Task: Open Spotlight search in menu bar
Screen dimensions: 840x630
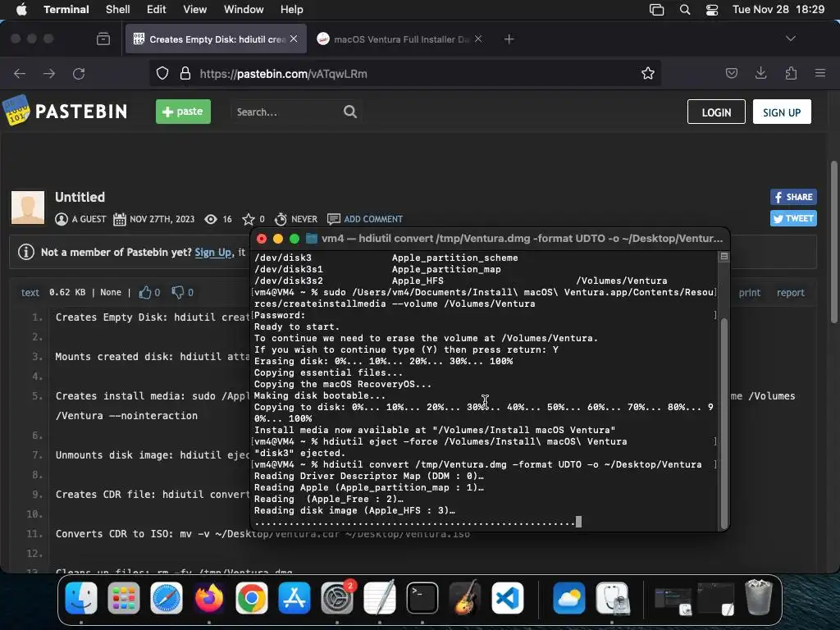Action: point(685,10)
